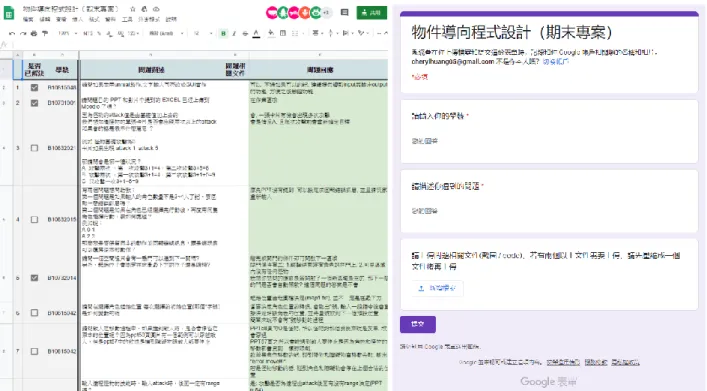707x391 pixels.
Task: Click the move to folder icon
Action: 144,9
